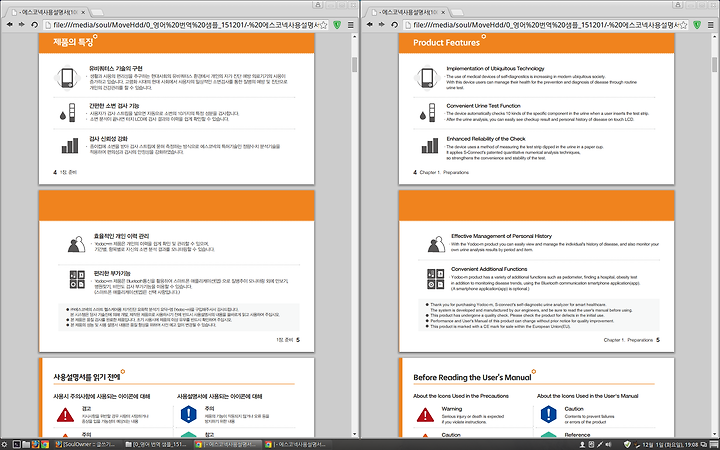Viewport: 720px width, 450px height.
Task: Click 'Enhanced Reliability of the Check' heading
Action: 486,139
